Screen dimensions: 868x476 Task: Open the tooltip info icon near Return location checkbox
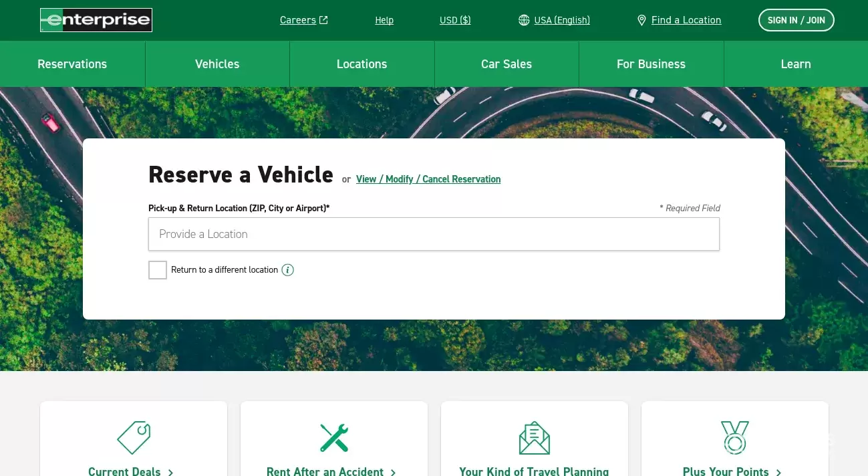[287, 270]
